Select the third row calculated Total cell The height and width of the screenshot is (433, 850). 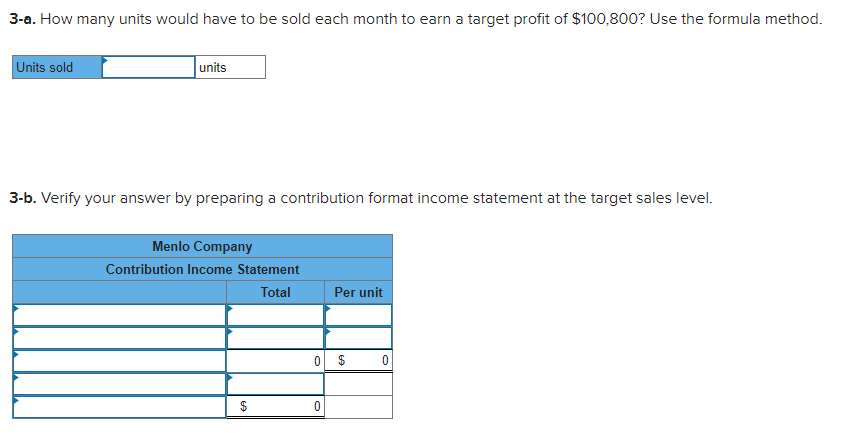tap(275, 360)
